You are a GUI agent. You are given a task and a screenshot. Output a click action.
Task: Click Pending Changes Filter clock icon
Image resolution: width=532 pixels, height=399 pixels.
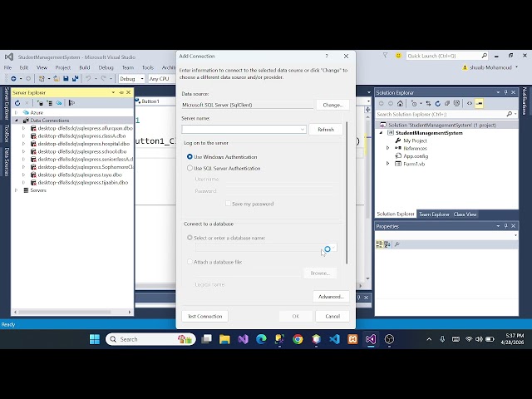(414, 103)
